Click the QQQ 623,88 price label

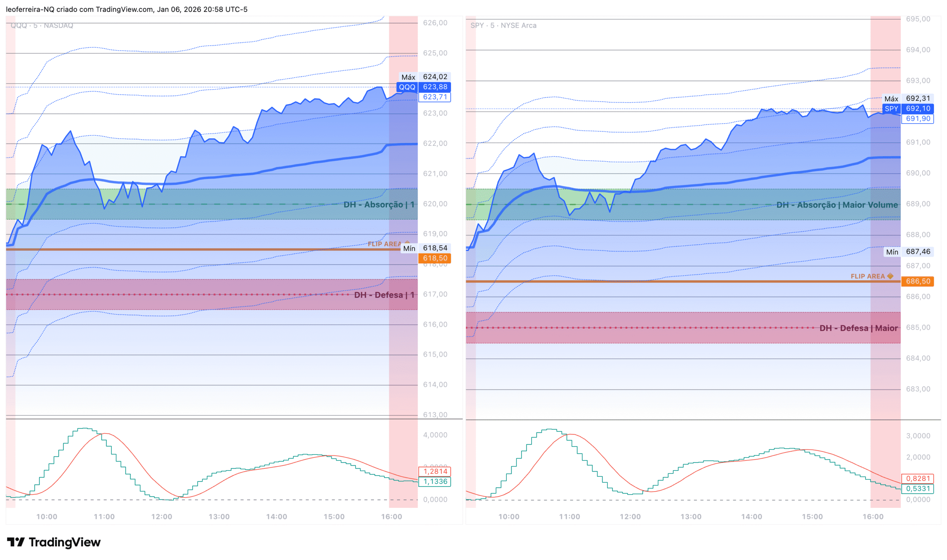tap(423, 87)
